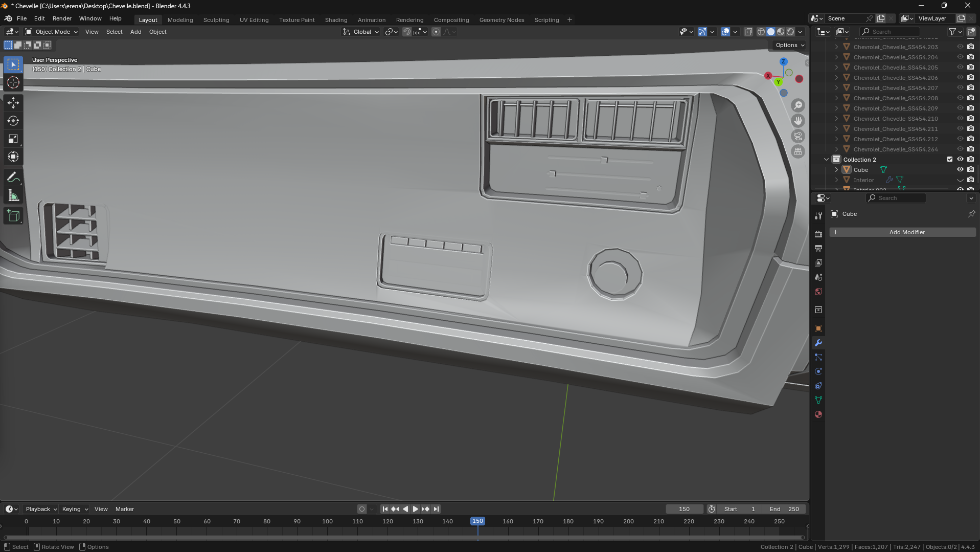The width and height of the screenshot is (980, 552).
Task: Open the Object Data properties tab icon
Action: pyautogui.click(x=818, y=400)
